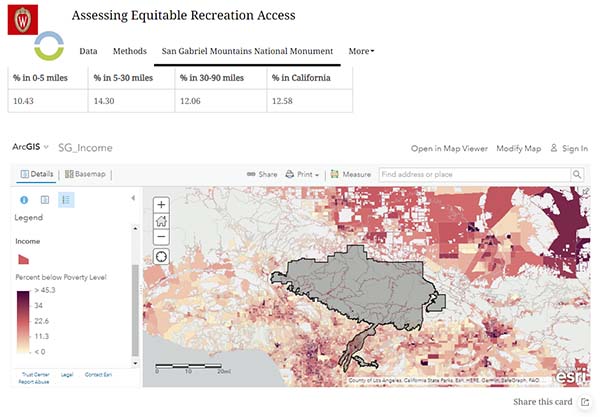Click the Income legend color swatch
The image size is (600, 417).
(x=22, y=257)
